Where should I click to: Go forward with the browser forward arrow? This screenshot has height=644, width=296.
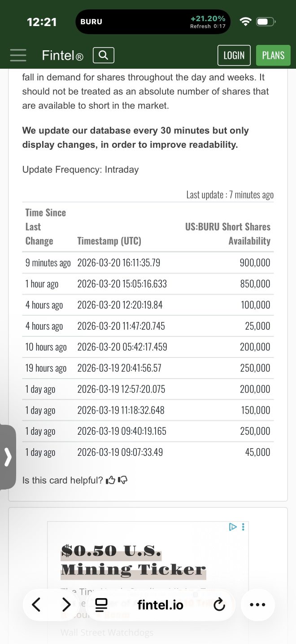coord(66,604)
